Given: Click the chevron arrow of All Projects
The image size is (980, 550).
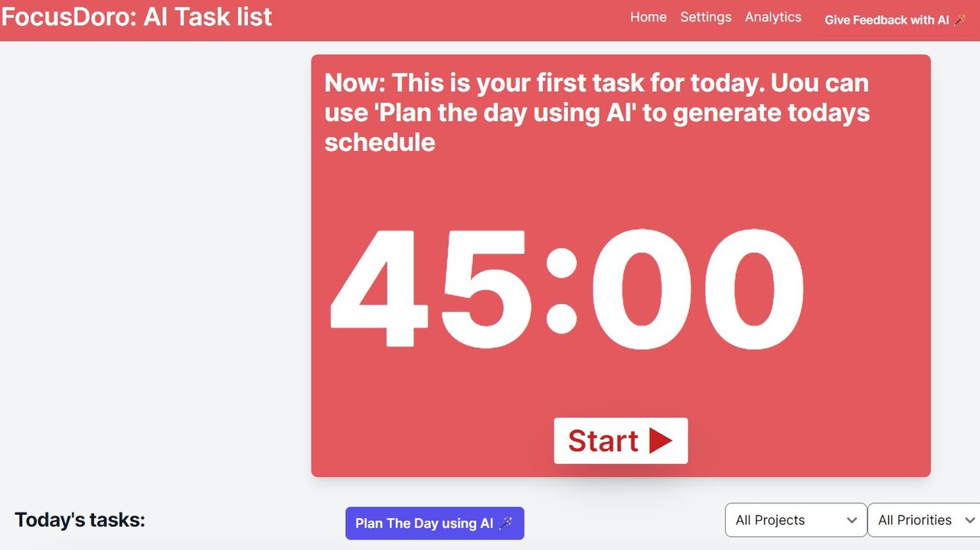Looking at the screenshot, I should 851,520.
